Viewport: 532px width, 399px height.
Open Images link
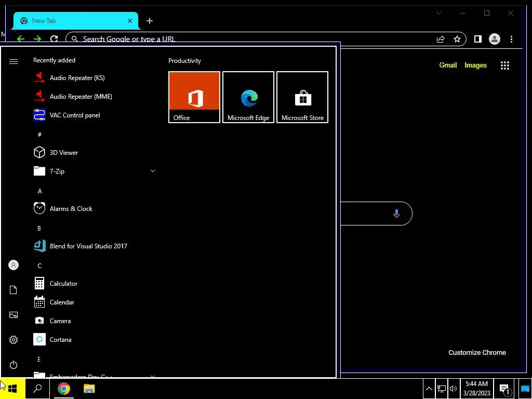tap(475, 65)
